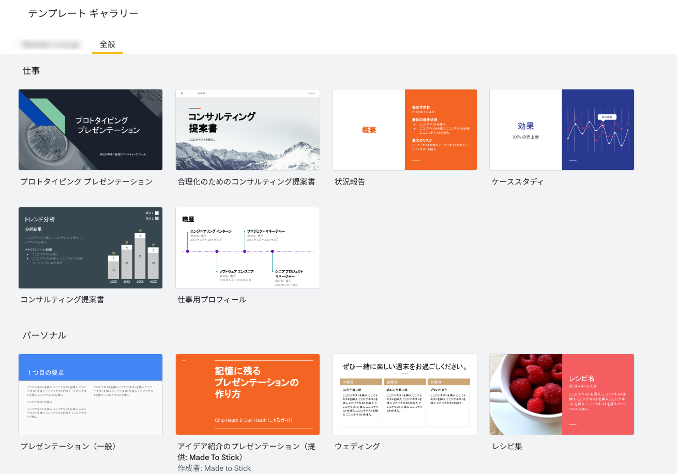Open the dark トレンド分析 chart thumbnail
This screenshot has width=678, height=474.
point(90,247)
